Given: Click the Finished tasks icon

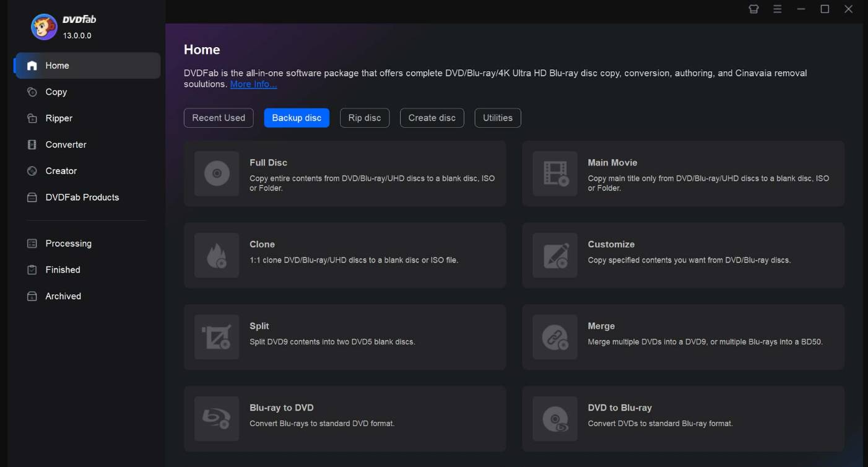Looking at the screenshot, I should [32, 270].
